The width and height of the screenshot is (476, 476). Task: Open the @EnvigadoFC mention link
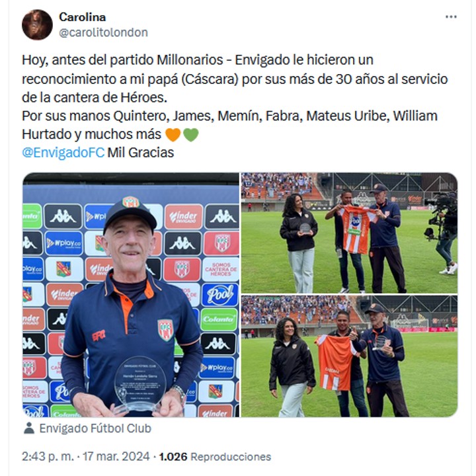(x=63, y=153)
